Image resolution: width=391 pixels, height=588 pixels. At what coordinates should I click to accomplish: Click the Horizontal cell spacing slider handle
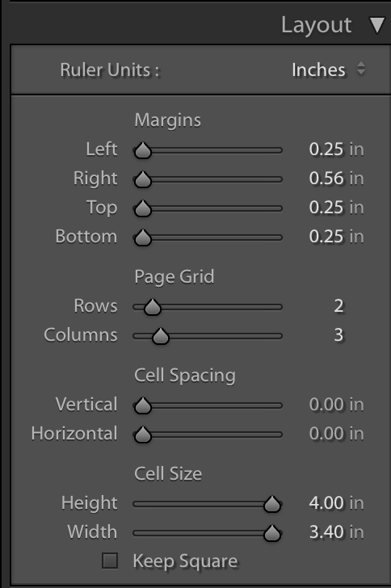pos(143,435)
